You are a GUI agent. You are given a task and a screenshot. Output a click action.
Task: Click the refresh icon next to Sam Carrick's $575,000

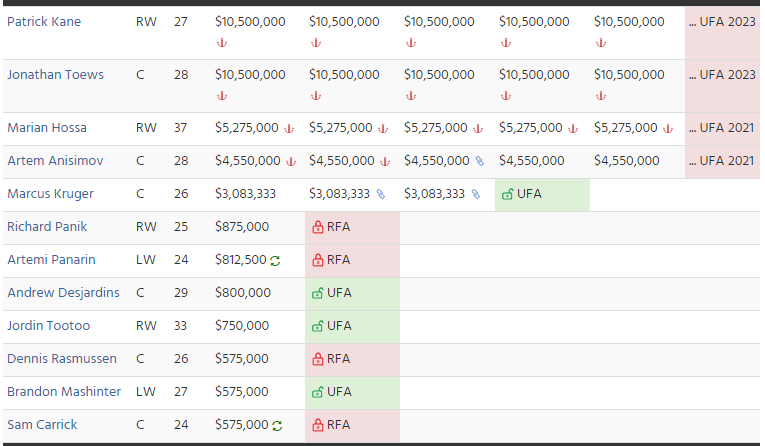[x=277, y=425]
